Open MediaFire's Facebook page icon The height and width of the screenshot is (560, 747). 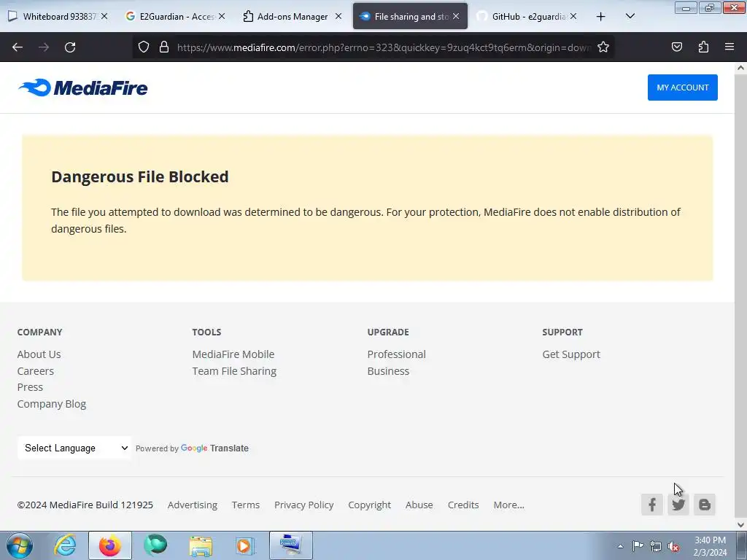pyautogui.click(x=651, y=505)
